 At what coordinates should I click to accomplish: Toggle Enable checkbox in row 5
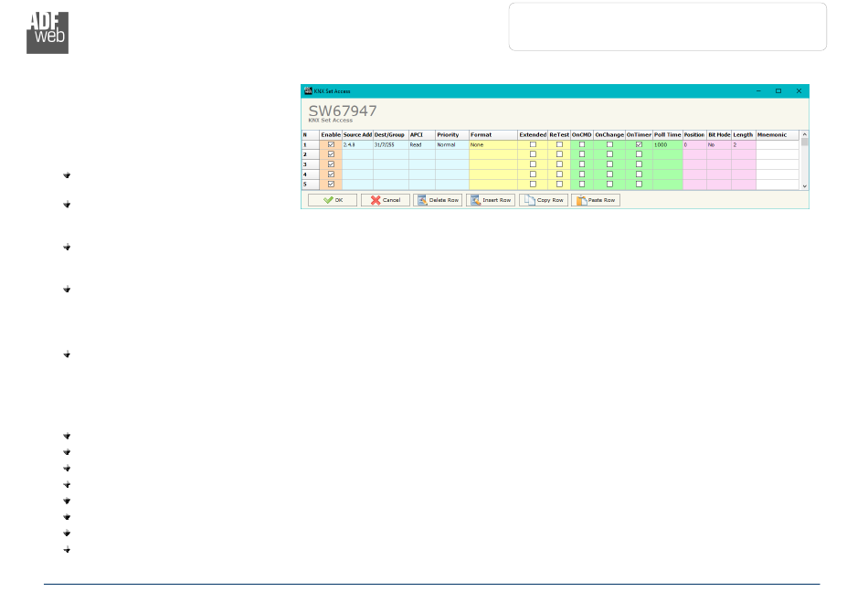(331, 185)
